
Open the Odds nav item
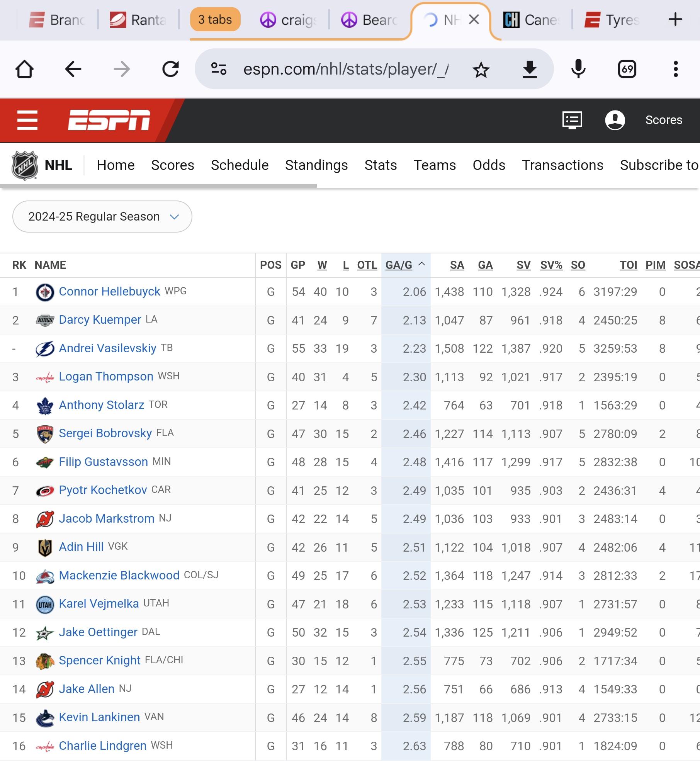pos(489,165)
